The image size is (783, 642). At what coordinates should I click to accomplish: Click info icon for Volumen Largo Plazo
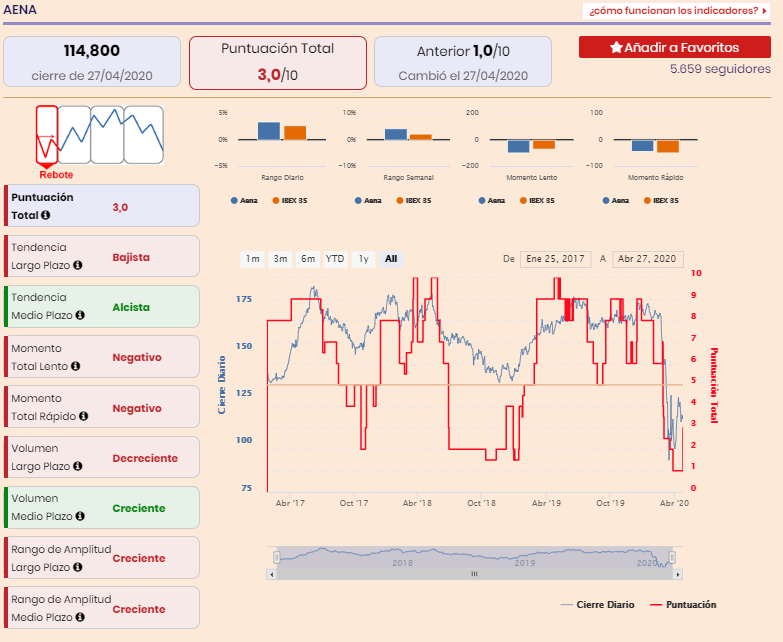pyautogui.click(x=77, y=466)
